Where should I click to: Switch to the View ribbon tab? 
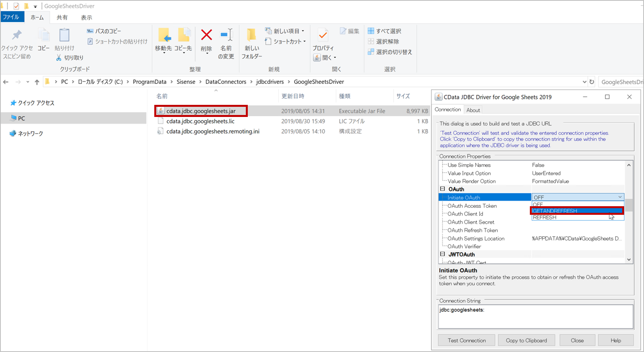coord(86,17)
